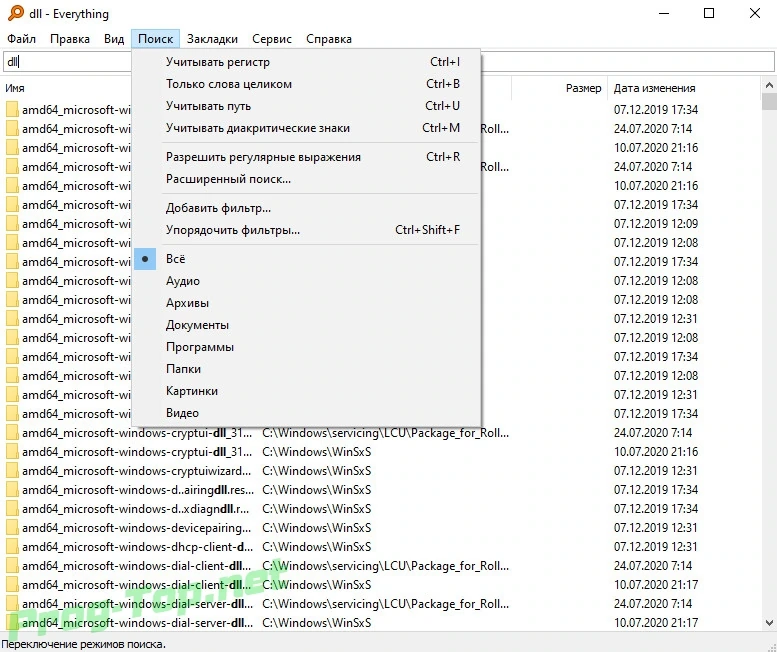
Task: Select the Картинки filter
Action: (x=306, y=391)
